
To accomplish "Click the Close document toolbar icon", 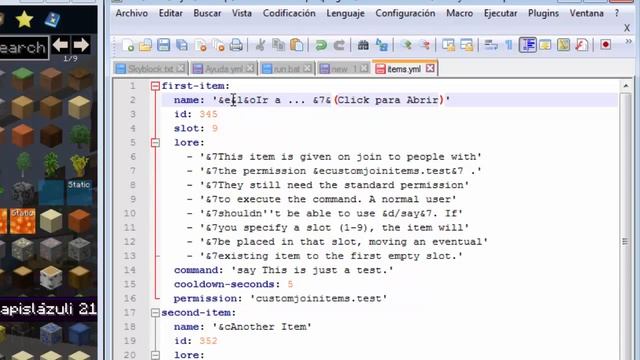I will (x=200, y=45).
